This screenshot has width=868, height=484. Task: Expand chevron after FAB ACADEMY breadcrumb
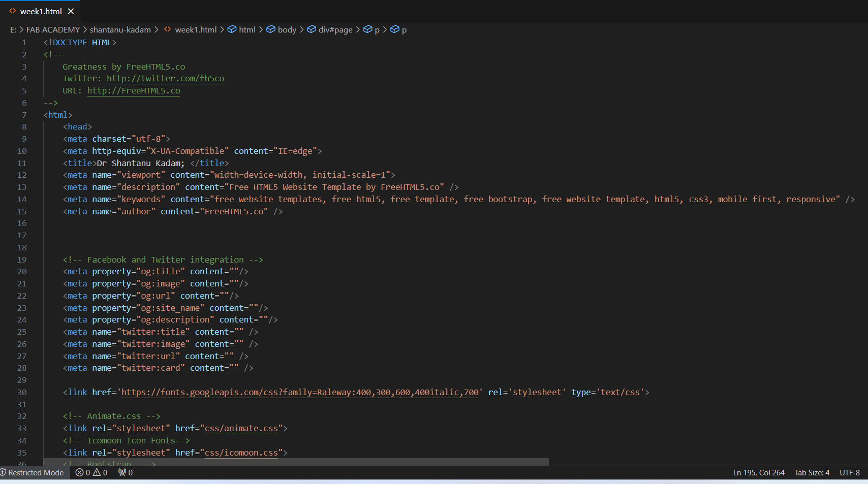[x=85, y=29]
